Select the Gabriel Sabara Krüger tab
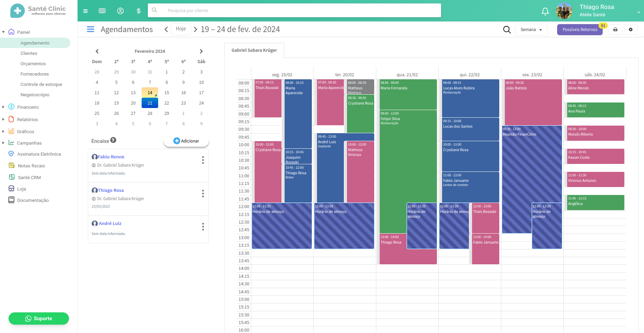 click(254, 50)
